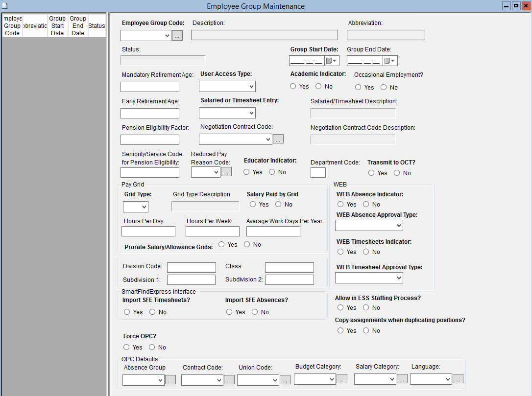
Task: Choose Yes for Import SFE Timesheets
Action: 127,312
